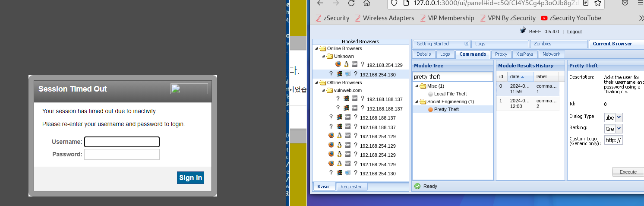Screen dimensions: 644x206
Task: Open the browser home page icon
Action: (366, 3)
